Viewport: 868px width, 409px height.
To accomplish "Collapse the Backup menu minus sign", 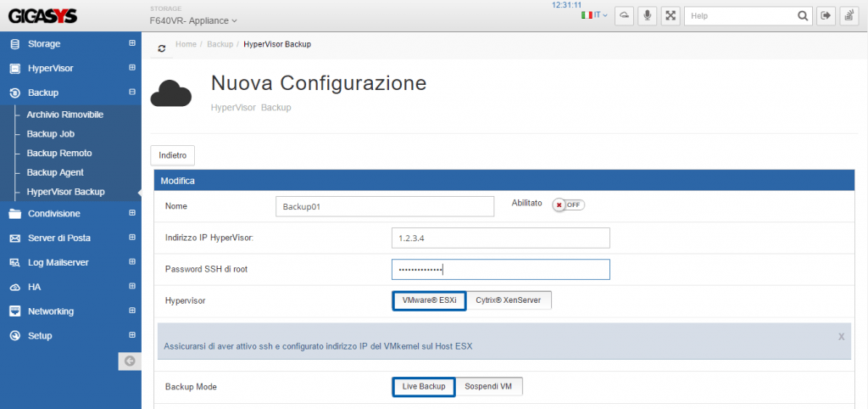I will tap(131, 92).
